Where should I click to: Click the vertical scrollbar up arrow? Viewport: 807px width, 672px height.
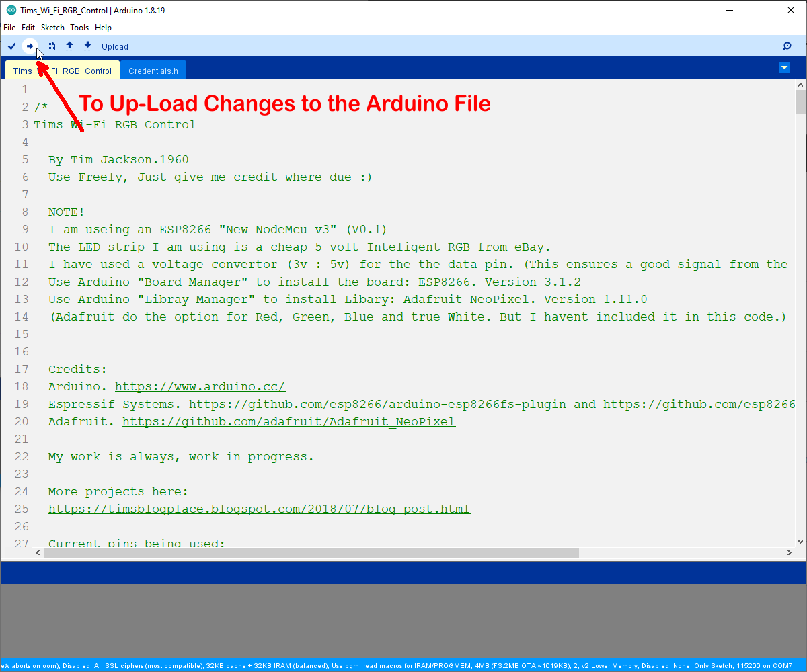click(800, 84)
